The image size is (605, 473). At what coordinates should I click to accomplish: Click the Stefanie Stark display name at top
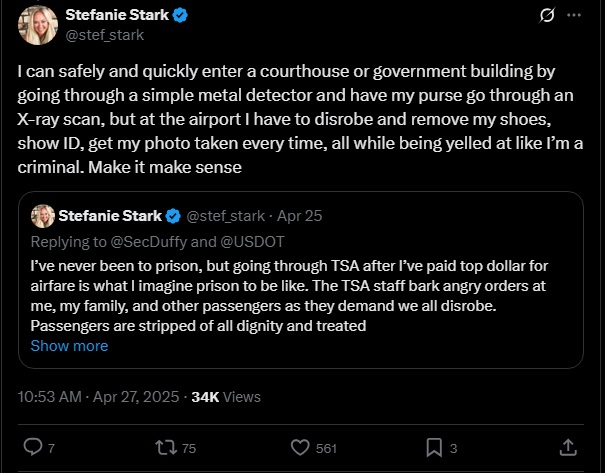pos(117,15)
